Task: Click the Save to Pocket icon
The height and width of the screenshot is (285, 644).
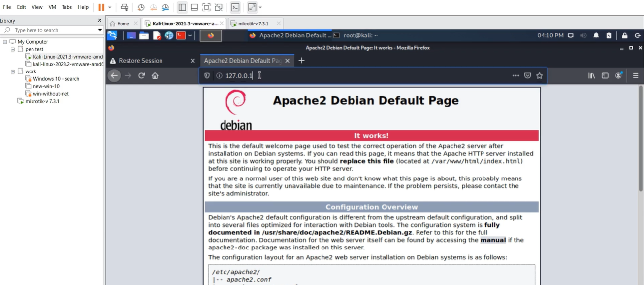Action: click(x=527, y=76)
